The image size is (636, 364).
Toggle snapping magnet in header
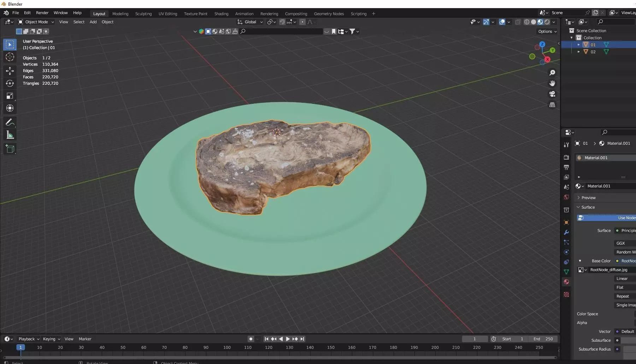point(282,22)
